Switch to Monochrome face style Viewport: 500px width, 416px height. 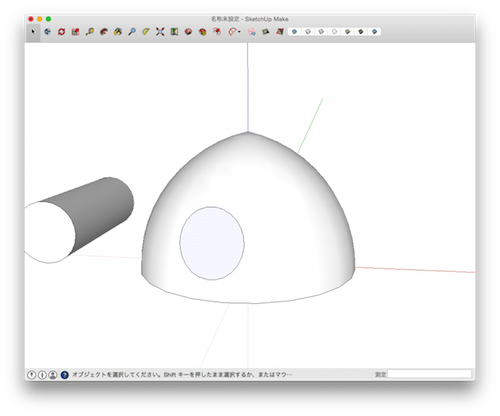[374, 32]
